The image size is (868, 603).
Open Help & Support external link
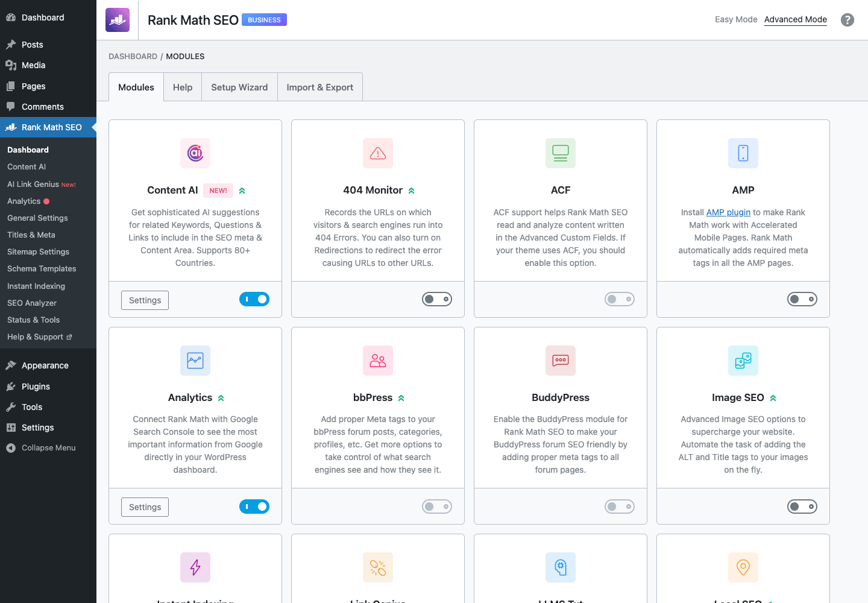[40, 337]
